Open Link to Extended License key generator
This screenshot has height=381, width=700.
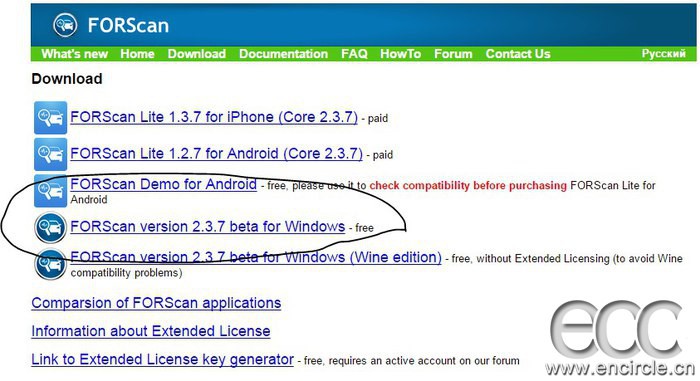162,359
